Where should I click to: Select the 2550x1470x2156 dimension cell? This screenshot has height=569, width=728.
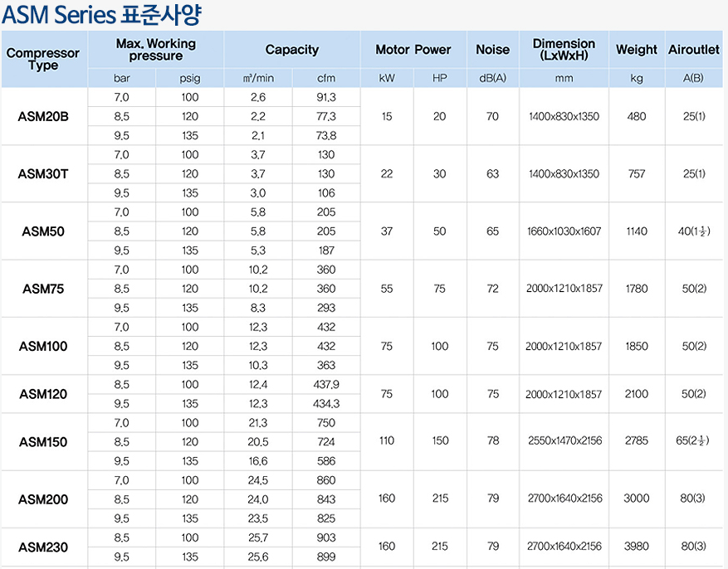[x=564, y=441]
